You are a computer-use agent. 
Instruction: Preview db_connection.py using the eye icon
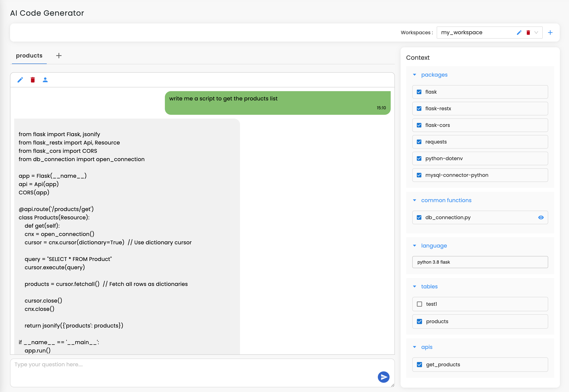point(541,217)
